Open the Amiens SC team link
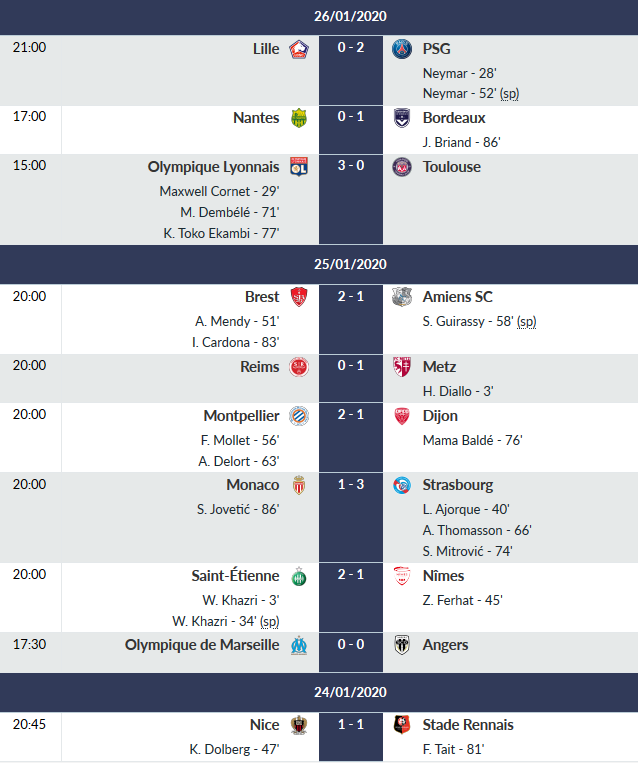 (x=458, y=297)
